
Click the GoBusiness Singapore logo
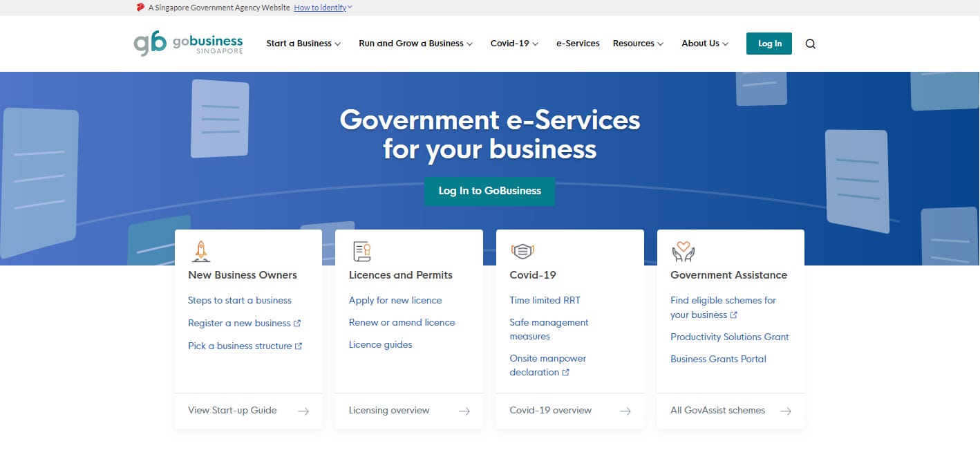188,43
